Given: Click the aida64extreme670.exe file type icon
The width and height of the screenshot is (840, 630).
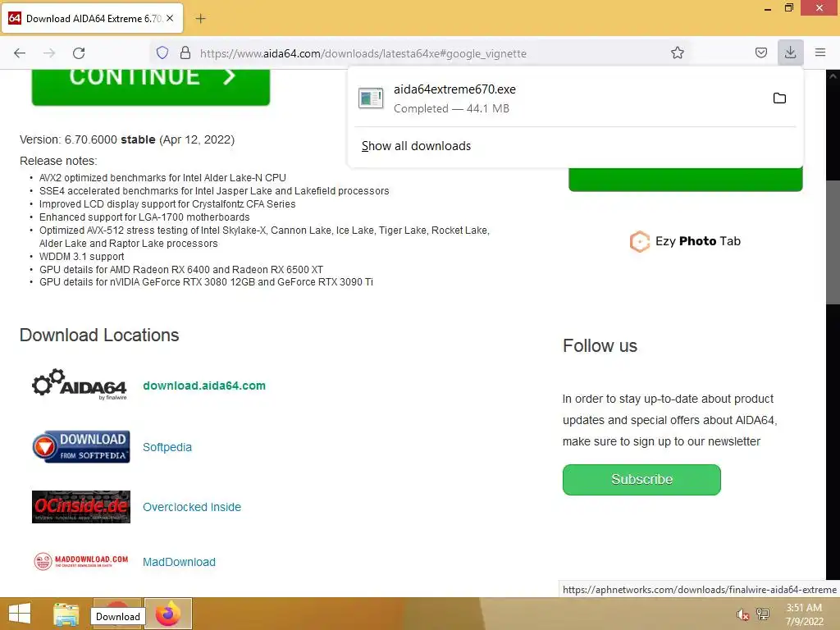Looking at the screenshot, I should click(371, 98).
